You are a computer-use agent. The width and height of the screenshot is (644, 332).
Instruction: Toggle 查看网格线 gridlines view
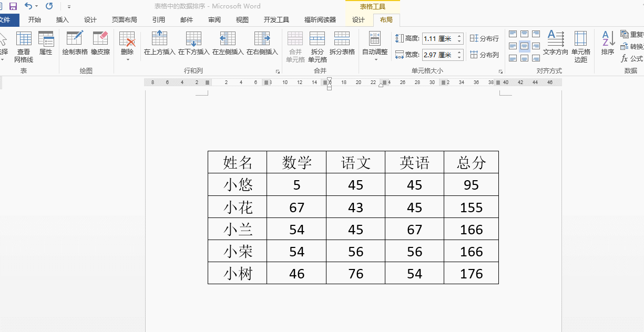[x=24, y=47]
